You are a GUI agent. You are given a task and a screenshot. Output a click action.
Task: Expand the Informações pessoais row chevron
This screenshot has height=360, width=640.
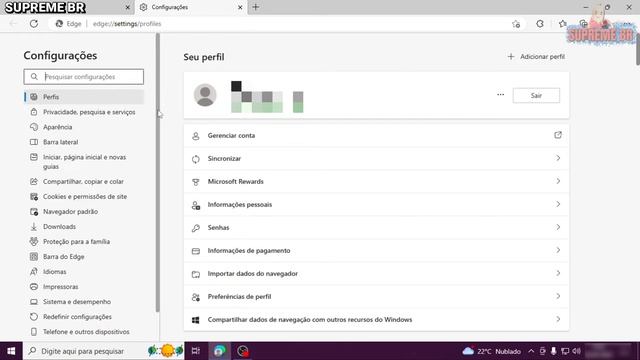point(558,204)
